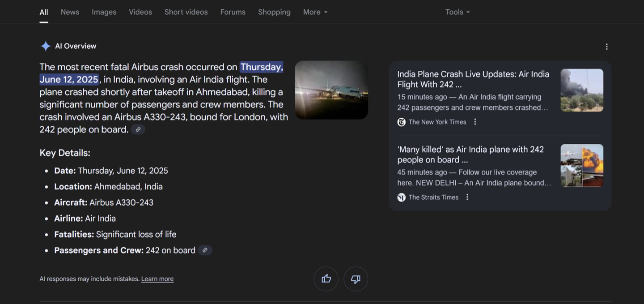Screen dimensions: 644x304
Task: Click the "Passengers and Crew: 242 on board" text
Action: click(x=125, y=250)
